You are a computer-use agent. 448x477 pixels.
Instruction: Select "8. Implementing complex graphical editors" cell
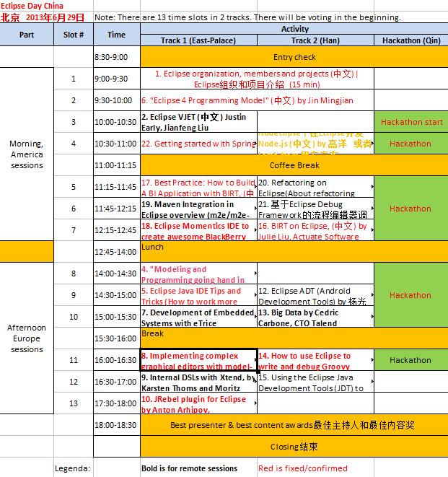pyautogui.click(x=198, y=359)
